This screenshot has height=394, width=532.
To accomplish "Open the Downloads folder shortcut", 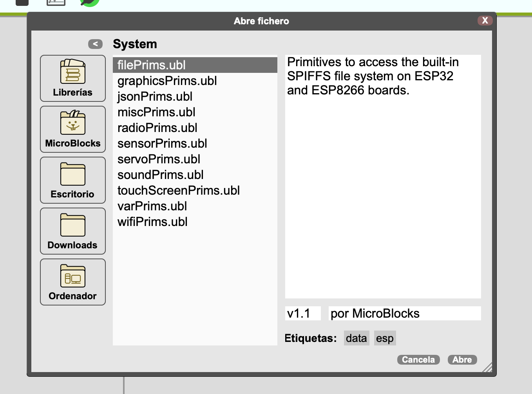I will [x=73, y=231].
